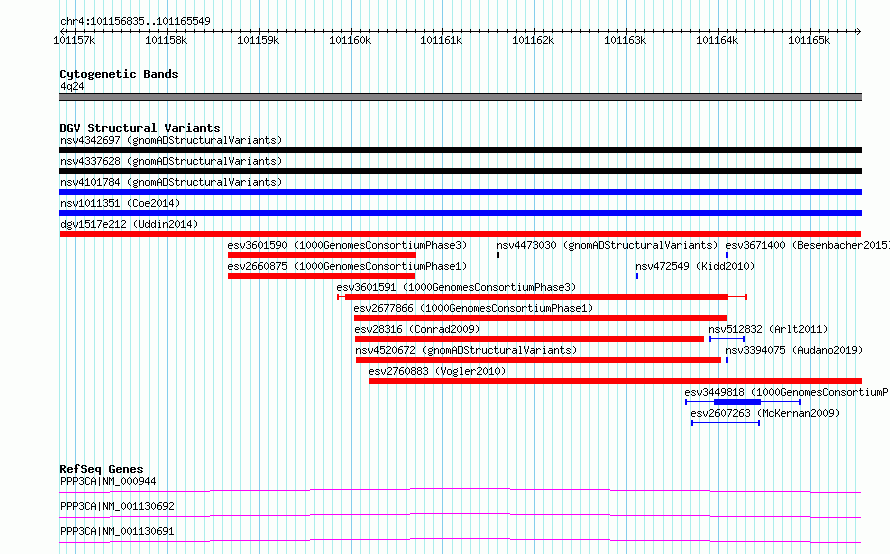Image resolution: width=890 pixels, height=554 pixels.
Task: Click the red bar under esv28316
Action: (x=530, y=339)
